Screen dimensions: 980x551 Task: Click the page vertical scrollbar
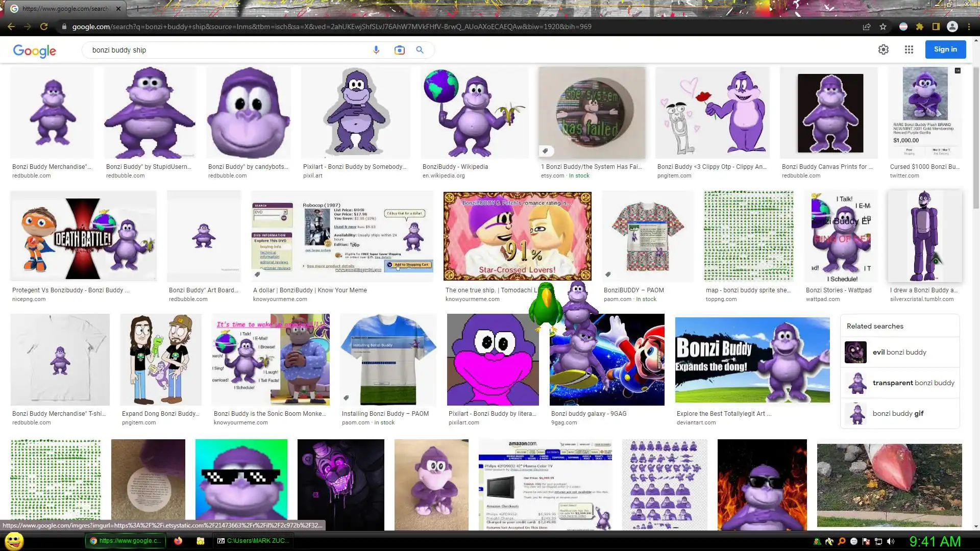tap(976, 138)
